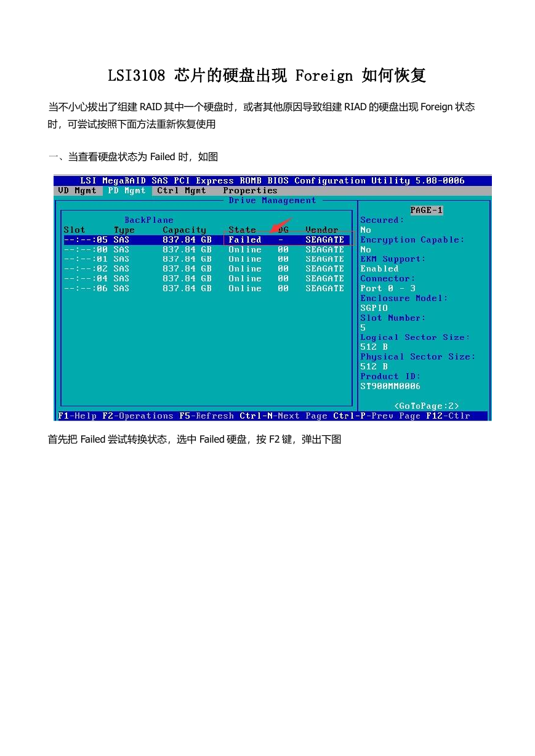This screenshot has width=535, height=756.
Task: Click the State column header
Action: coord(242,230)
